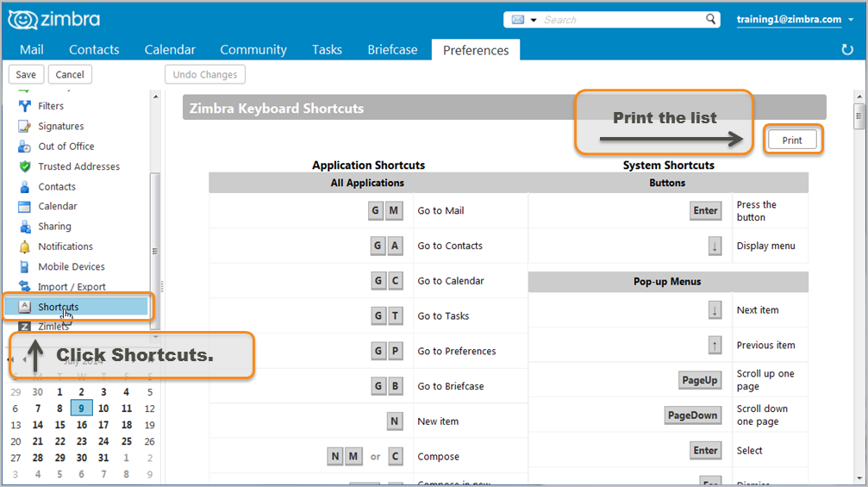Screen dimensions: 868x487
Task: Select Shortcuts in the preferences list
Action: click(x=77, y=307)
